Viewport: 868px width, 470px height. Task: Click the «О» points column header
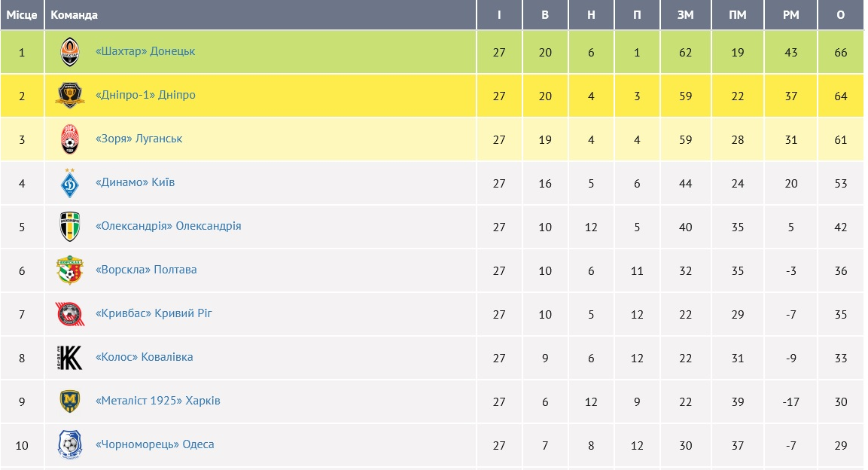click(841, 15)
